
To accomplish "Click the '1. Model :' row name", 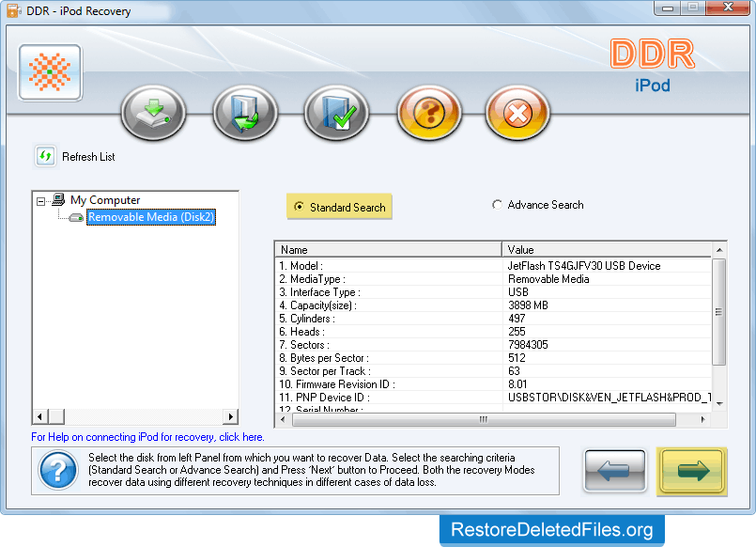I will 301,266.
